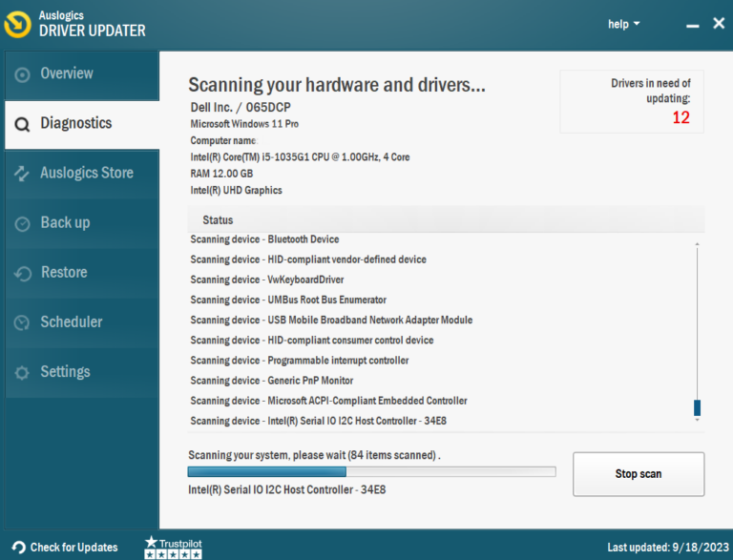Image resolution: width=733 pixels, height=560 pixels.
Task: Click the Overview target icon
Action: tap(22, 74)
